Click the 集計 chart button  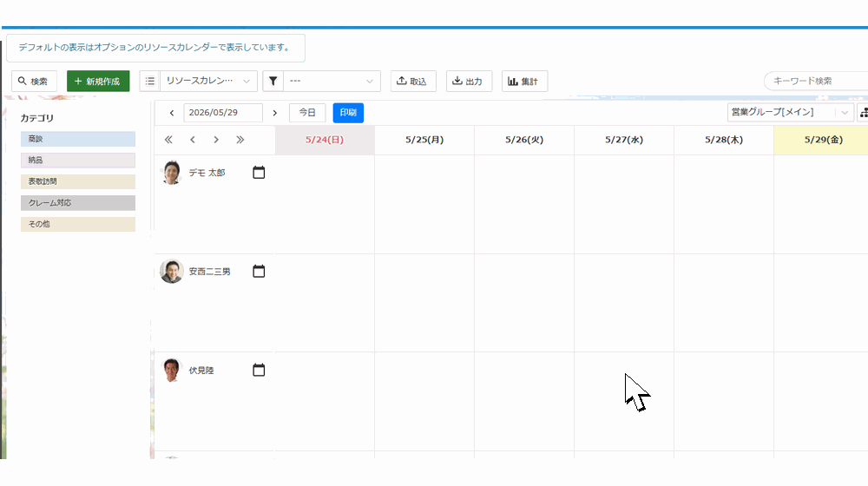tap(524, 82)
